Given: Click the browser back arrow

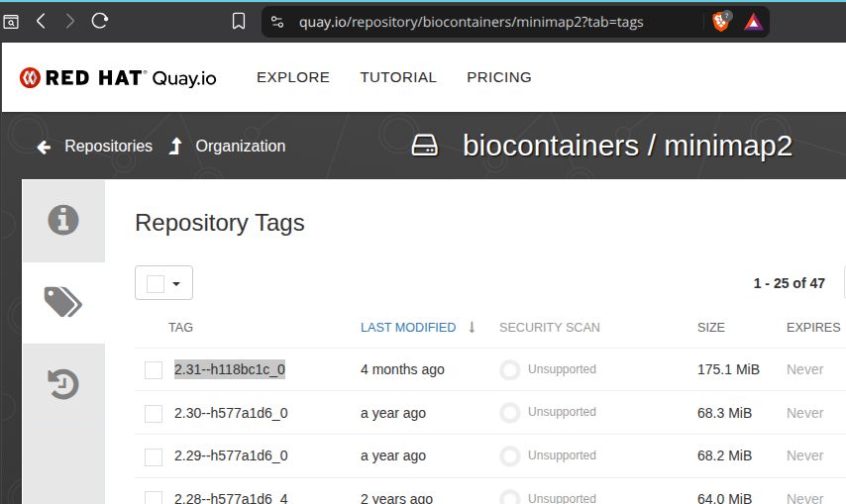Looking at the screenshot, I should tap(41, 22).
